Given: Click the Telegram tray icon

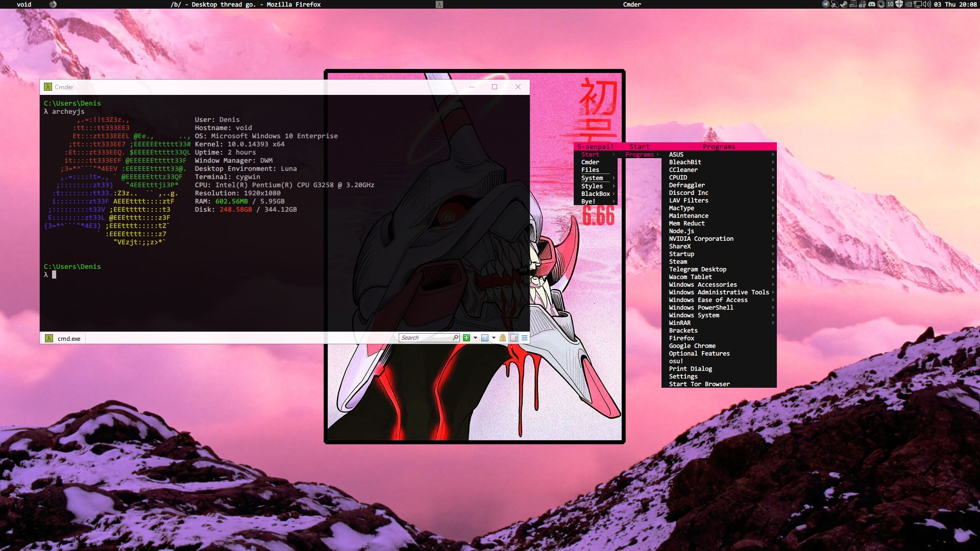Looking at the screenshot, I should (x=826, y=4).
